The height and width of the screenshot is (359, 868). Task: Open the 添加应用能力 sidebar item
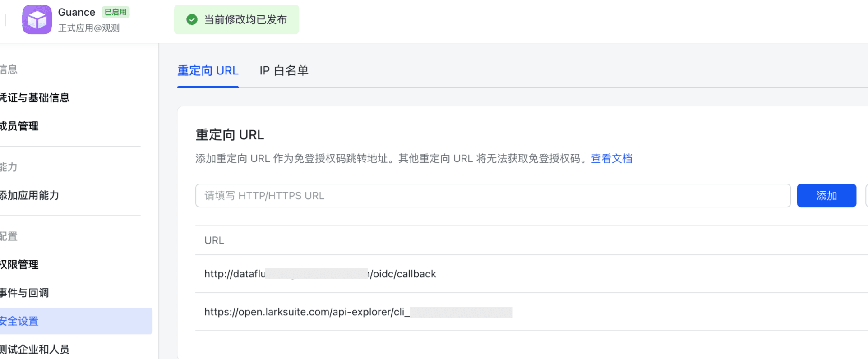[x=30, y=195]
